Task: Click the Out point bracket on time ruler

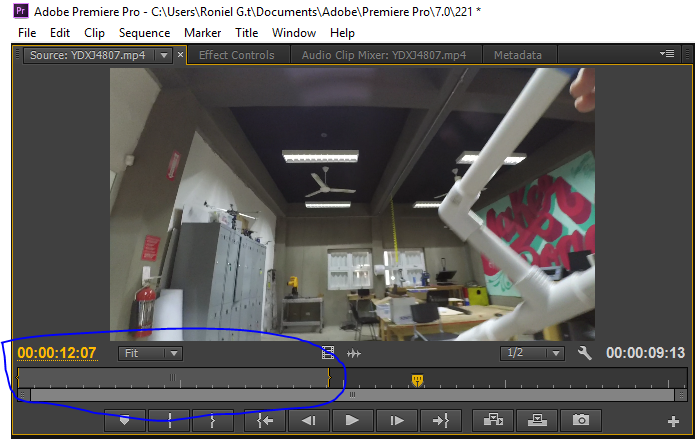Action: (x=329, y=377)
